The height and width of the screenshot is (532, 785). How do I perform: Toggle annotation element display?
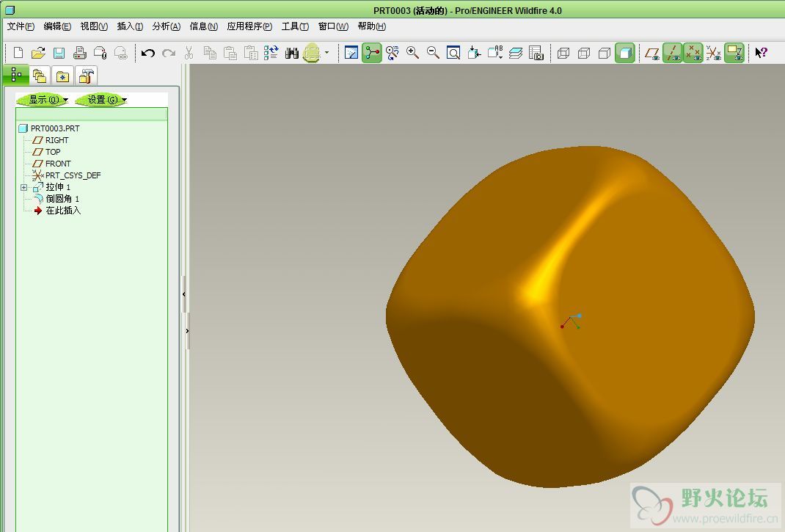pos(734,53)
